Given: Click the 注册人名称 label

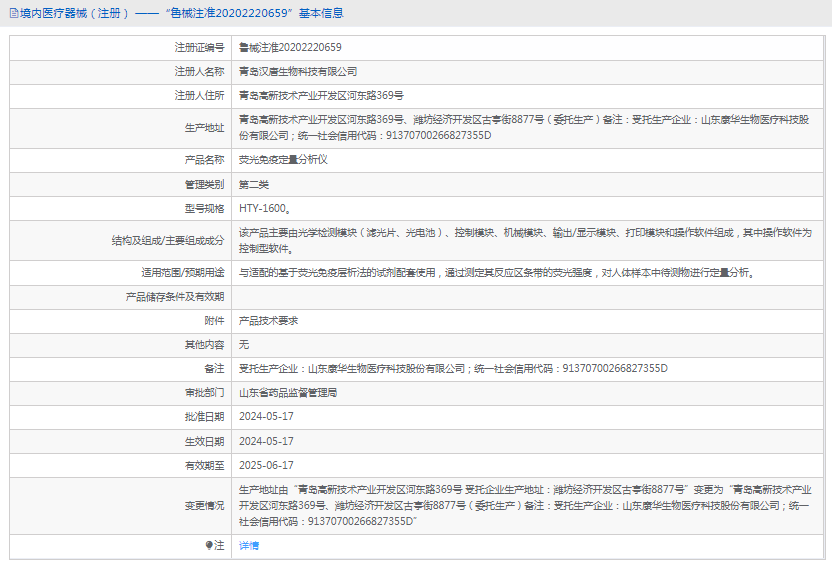Looking at the screenshot, I should click(x=200, y=72).
